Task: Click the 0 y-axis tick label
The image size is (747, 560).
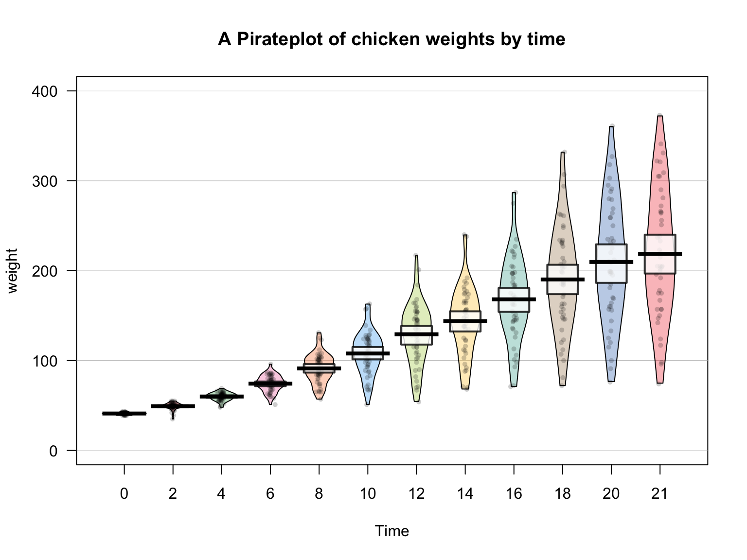Action: (53, 451)
